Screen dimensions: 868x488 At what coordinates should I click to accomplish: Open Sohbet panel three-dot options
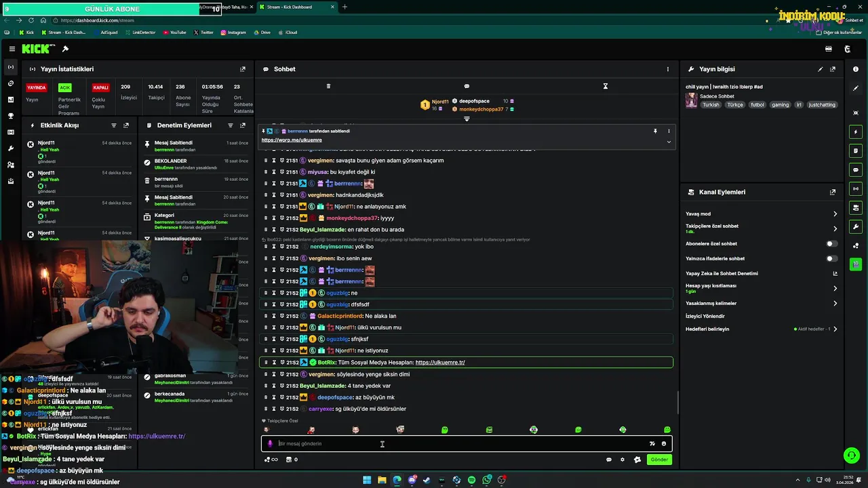pos(667,69)
